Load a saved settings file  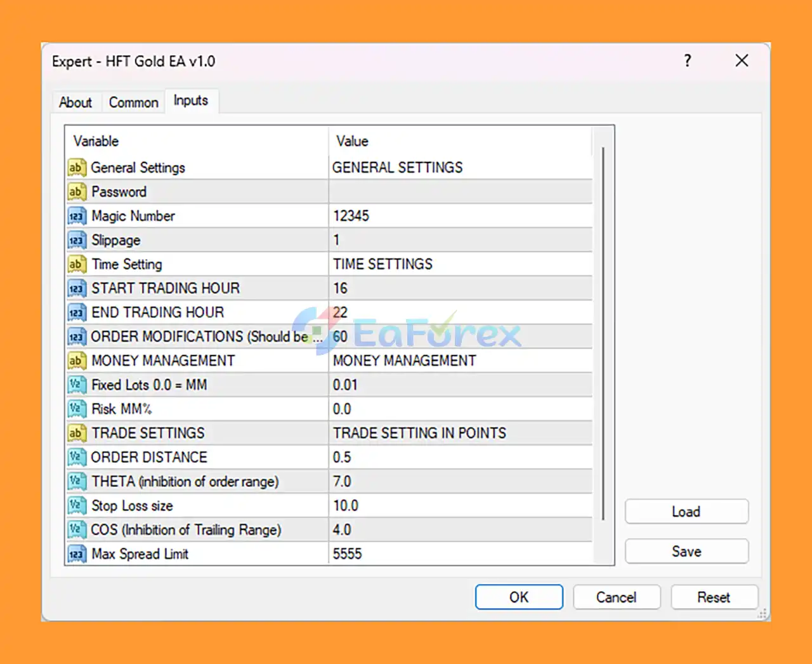[686, 512]
